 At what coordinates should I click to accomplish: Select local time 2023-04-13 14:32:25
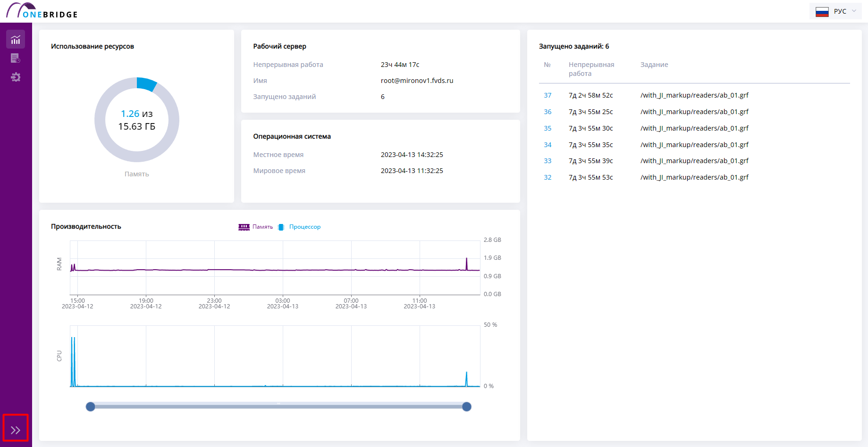coord(412,155)
